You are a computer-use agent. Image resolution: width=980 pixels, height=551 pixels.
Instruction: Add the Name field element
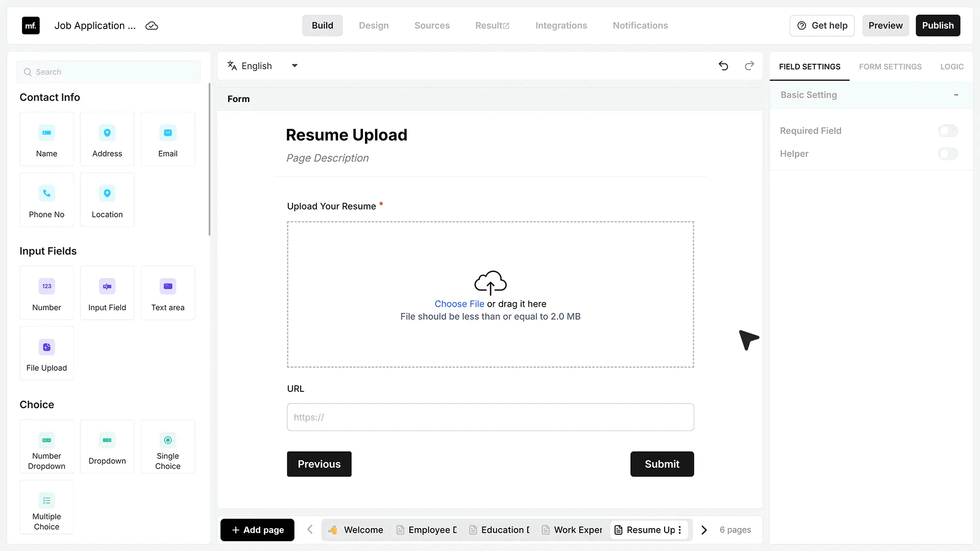(x=46, y=139)
